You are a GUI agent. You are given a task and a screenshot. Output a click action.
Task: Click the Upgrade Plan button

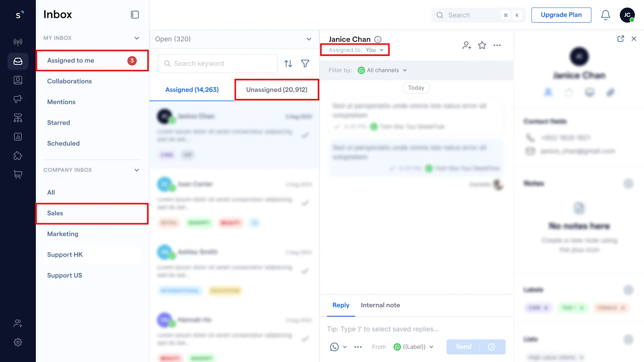tap(561, 15)
